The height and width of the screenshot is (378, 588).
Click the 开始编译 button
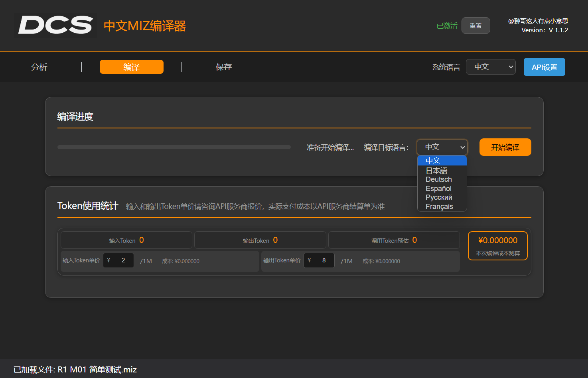pos(505,147)
